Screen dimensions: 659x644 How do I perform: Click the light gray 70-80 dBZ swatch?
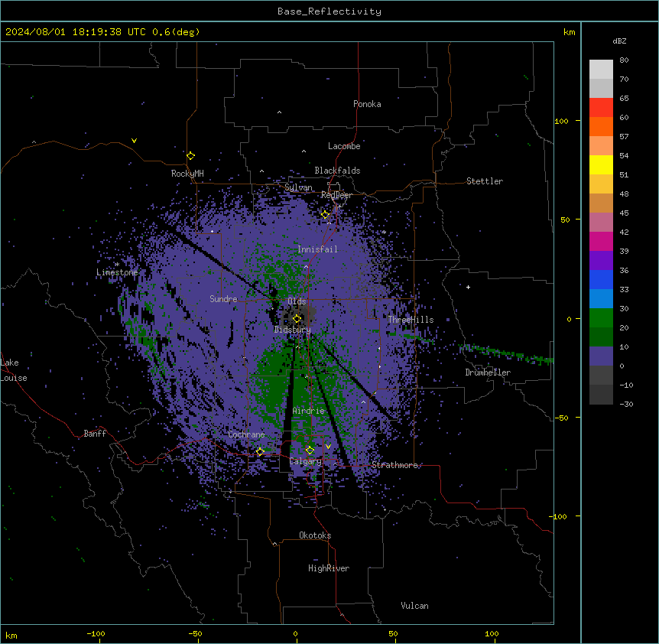(601, 70)
